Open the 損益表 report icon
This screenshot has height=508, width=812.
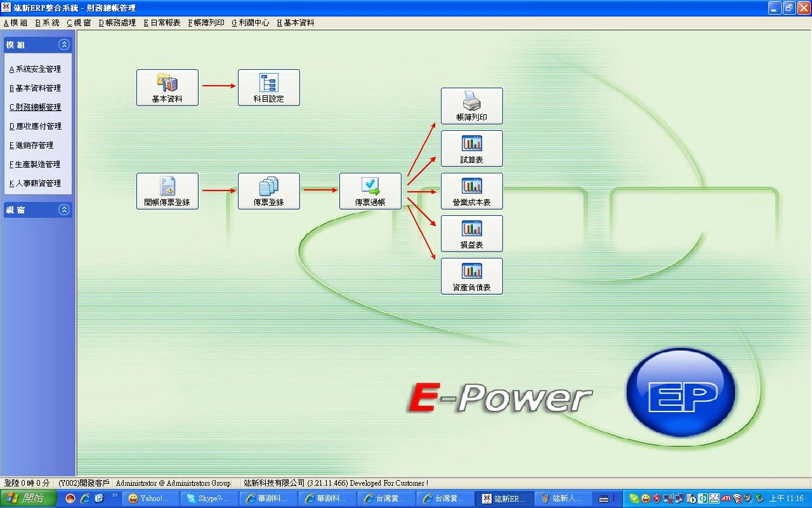(x=472, y=234)
